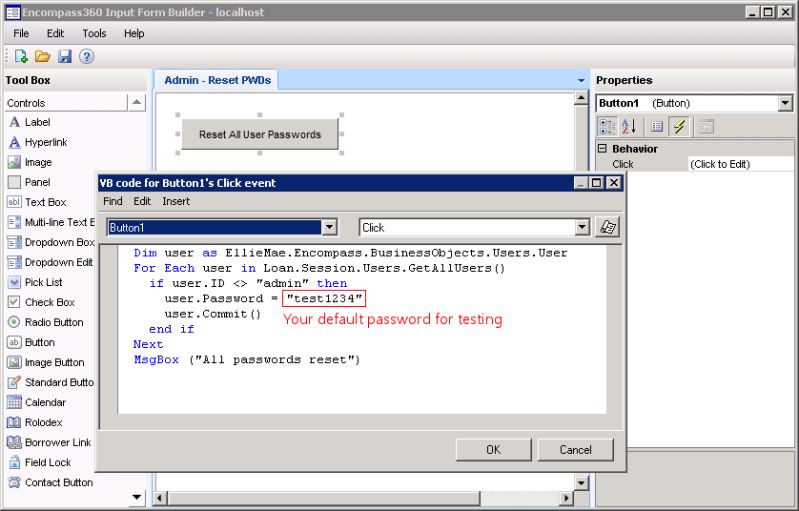This screenshot has height=511, width=799.
Task: Open the Click event dropdown arrow
Action: tap(582, 227)
